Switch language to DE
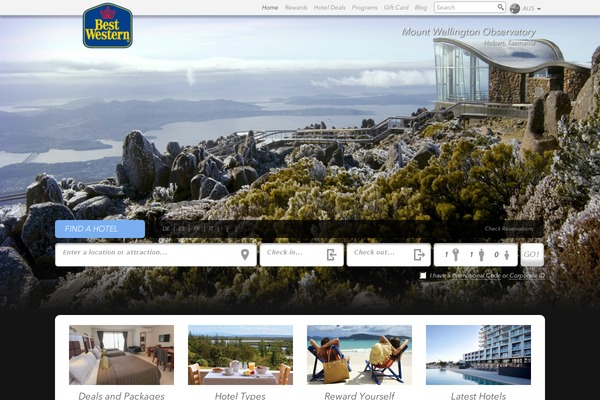 pos(166,229)
